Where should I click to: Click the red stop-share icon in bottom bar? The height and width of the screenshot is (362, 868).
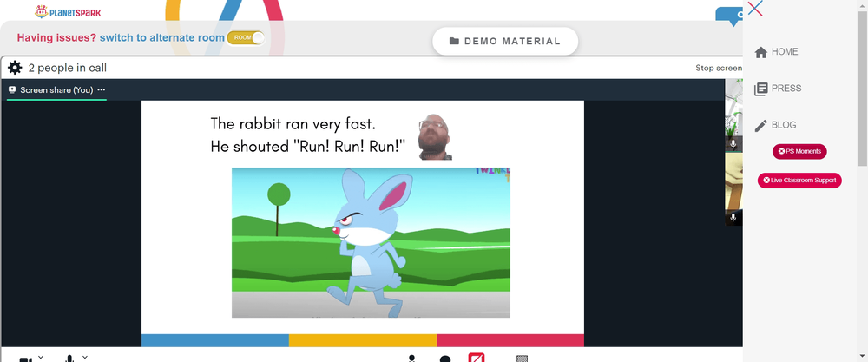point(477,358)
